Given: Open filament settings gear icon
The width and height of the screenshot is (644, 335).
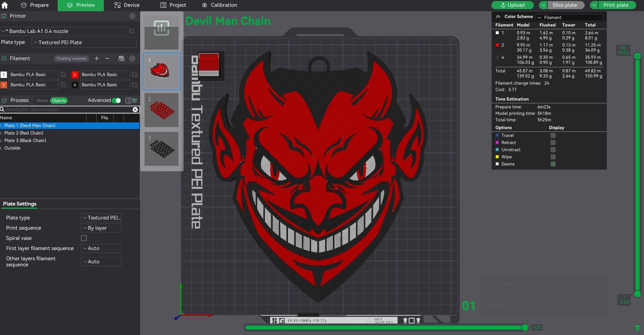Looking at the screenshot, I should pyautogui.click(x=132, y=58).
